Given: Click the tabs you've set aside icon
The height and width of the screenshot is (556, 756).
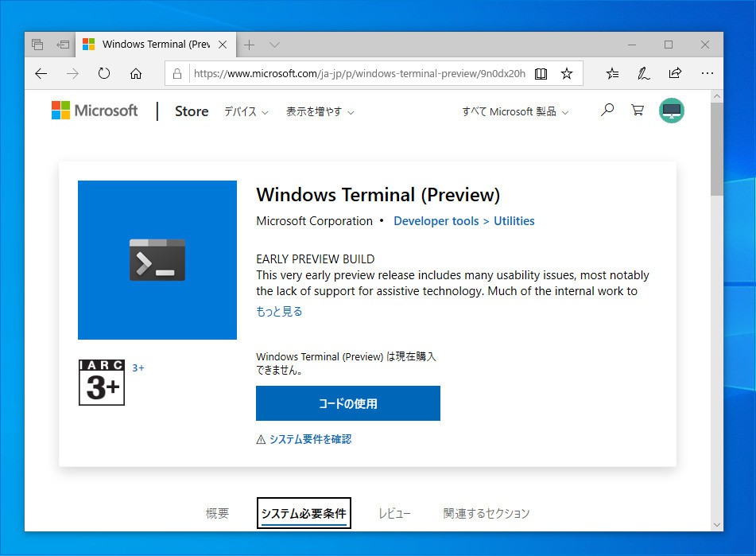Looking at the screenshot, I should point(37,45).
